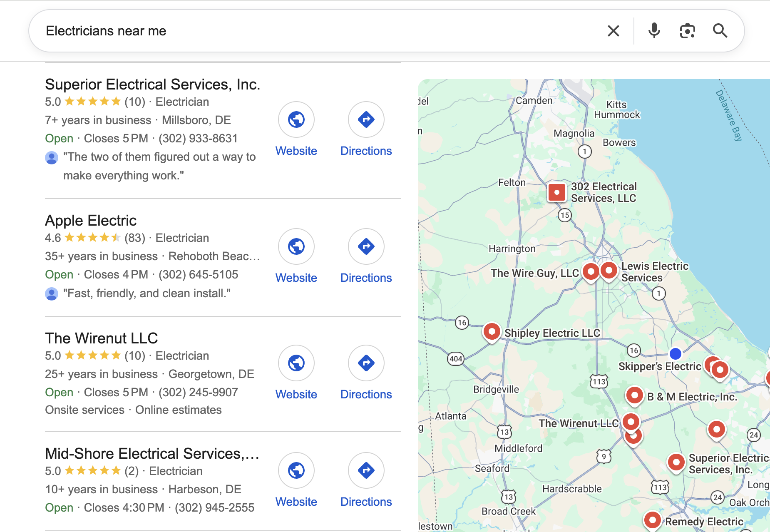Click the Directions label under Mid-Shore Electrical Services
This screenshot has width=770, height=532.
(x=366, y=502)
